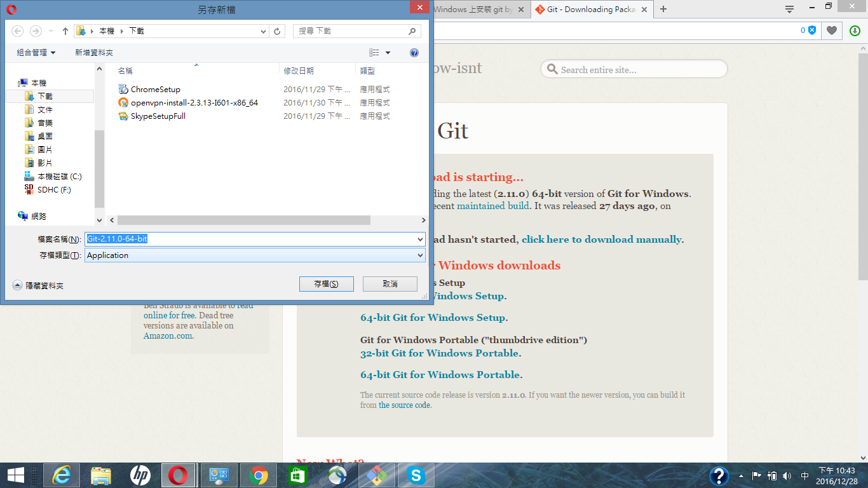This screenshot has width=868, height=488.
Task: Open the Organize (組合管理) dropdown menu
Action: click(x=36, y=53)
